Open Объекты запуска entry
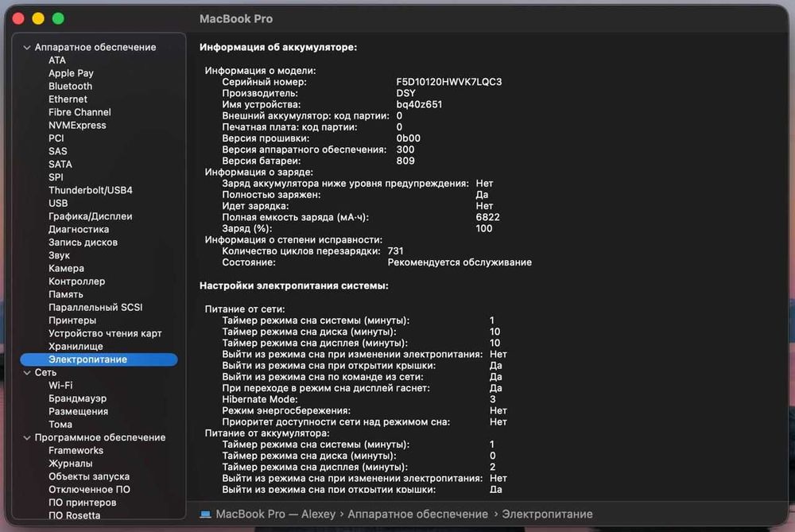 coord(89,476)
